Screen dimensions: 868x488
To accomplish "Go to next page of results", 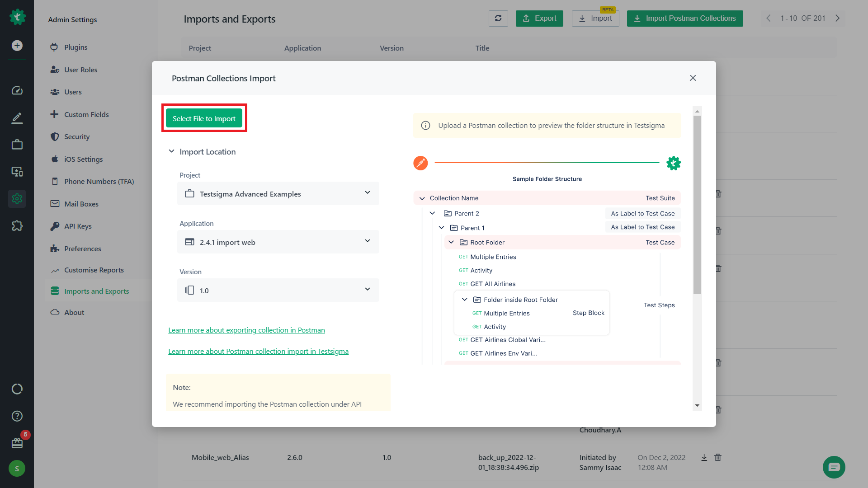I will [x=837, y=19].
